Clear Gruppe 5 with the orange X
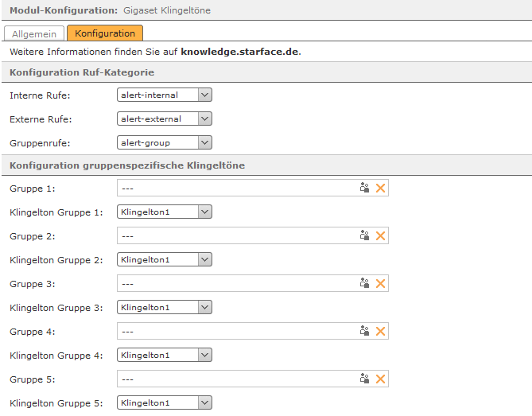 pos(380,379)
